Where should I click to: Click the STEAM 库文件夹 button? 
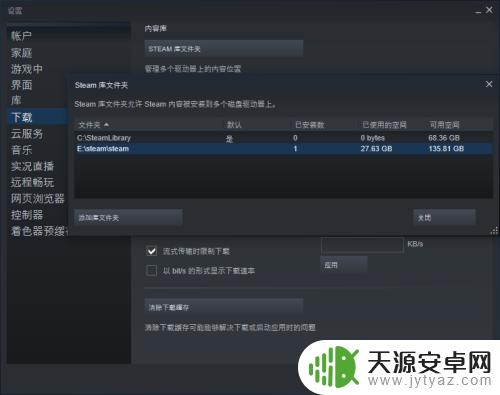[x=224, y=49]
